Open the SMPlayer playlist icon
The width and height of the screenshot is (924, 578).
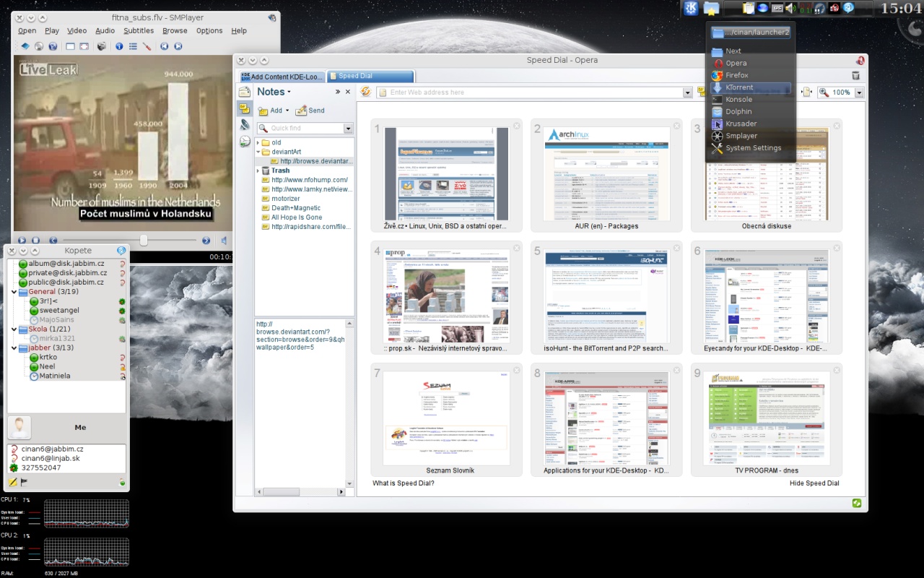pyautogui.click(x=133, y=46)
